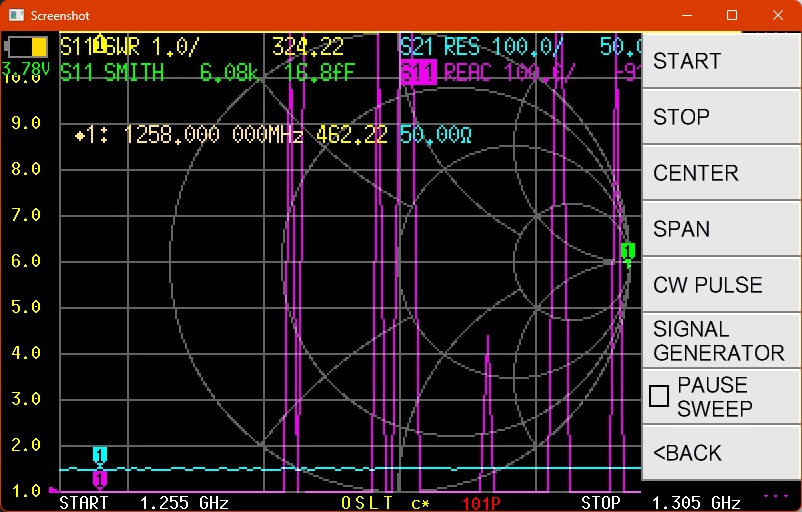The height and width of the screenshot is (512, 802).
Task: Go back using the <BACK button
Action: [720, 453]
